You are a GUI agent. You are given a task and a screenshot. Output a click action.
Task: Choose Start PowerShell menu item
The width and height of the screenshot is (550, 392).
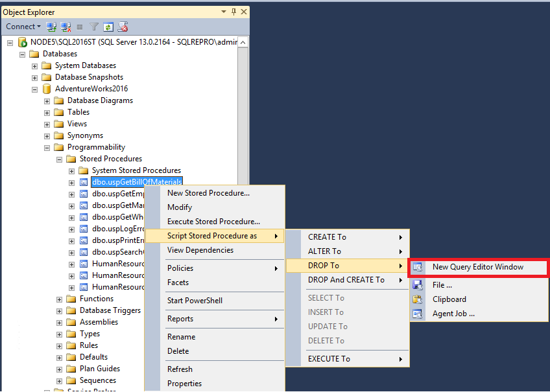[x=214, y=301]
